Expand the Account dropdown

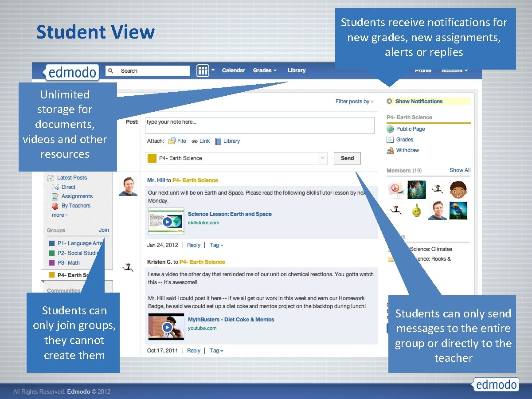point(454,70)
